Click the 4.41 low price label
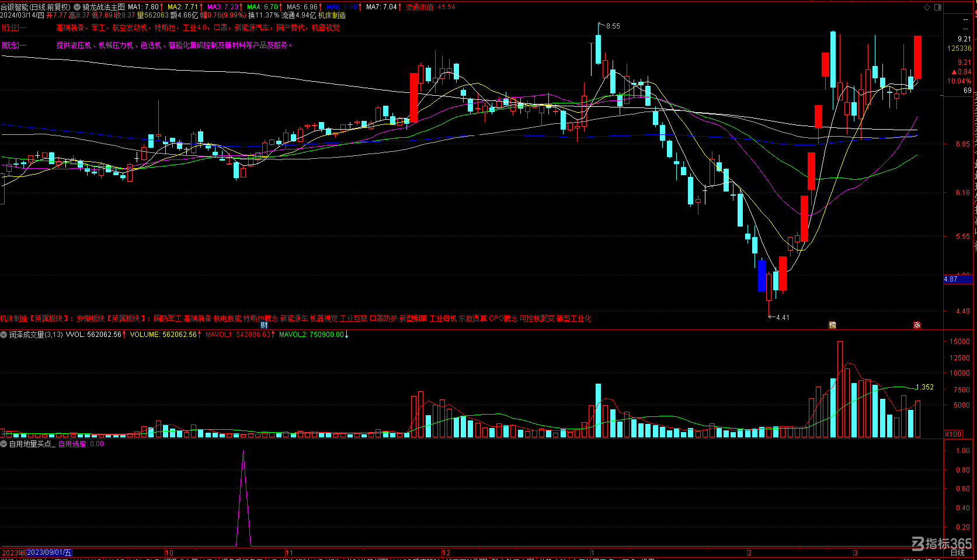977x560 pixels. coord(783,318)
